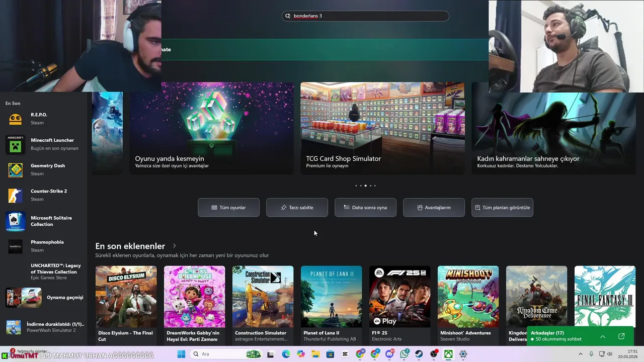Screen dimensions: 644x362
Task: Open Task View on taskbar
Action: [x=270, y=354]
